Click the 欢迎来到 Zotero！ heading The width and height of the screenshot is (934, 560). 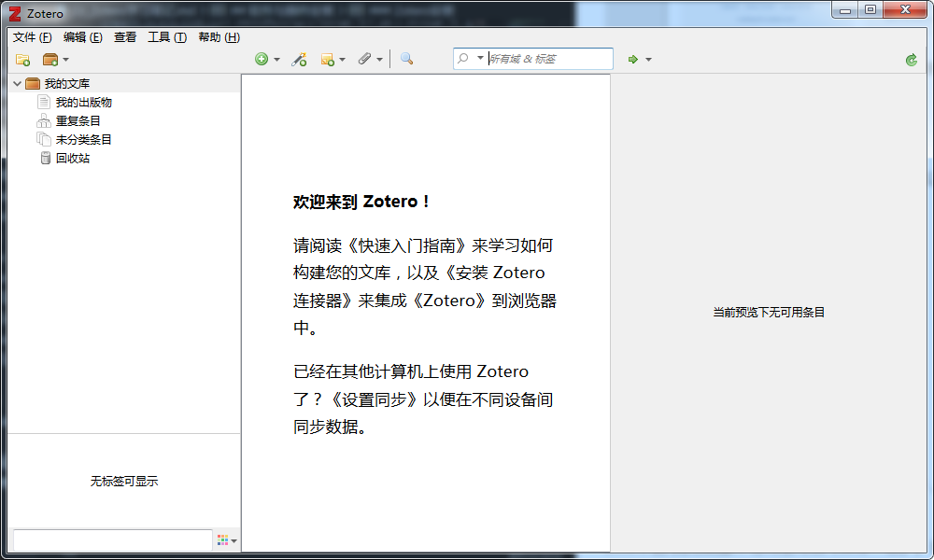click(x=361, y=202)
